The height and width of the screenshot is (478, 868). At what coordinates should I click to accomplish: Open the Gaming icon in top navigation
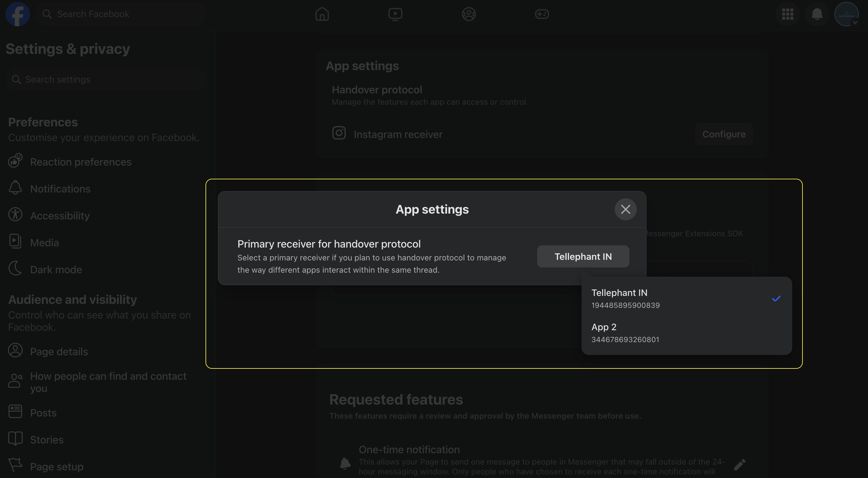[542, 14]
